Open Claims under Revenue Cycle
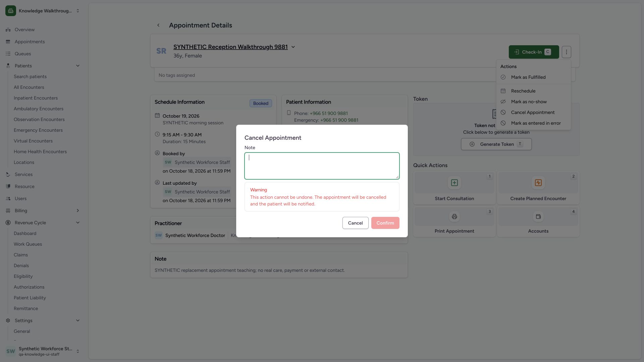The image size is (644, 362). pyautogui.click(x=21, y=255)
